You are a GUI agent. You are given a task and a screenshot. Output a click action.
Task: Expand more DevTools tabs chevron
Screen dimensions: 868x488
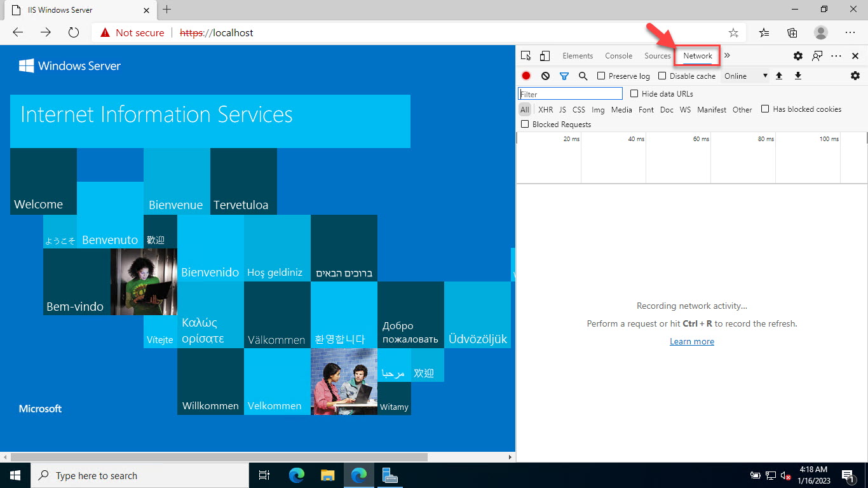[x=727, y=56]
